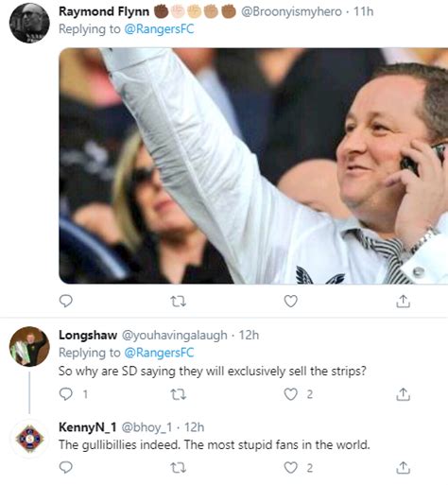Retweet KennyN_1's gullibillies tweet
Image resolution: width=448 pixels, height=485 pixels.
tap(178, 468)
